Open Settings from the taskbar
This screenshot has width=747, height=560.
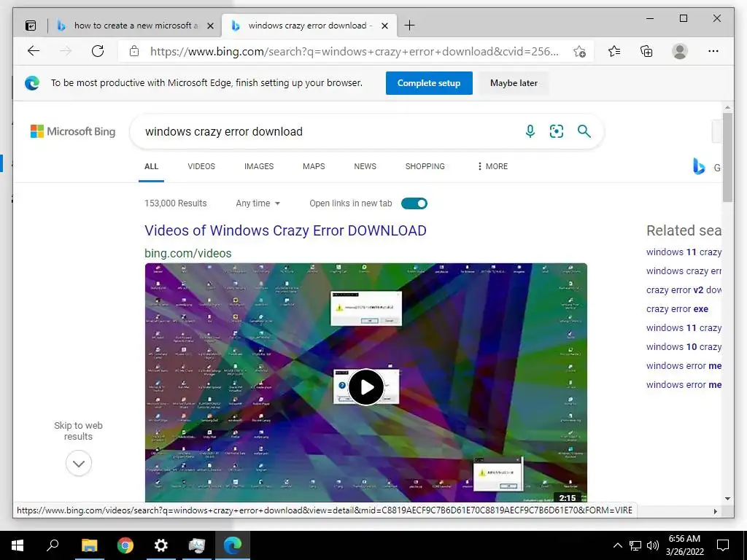(161, 545)
